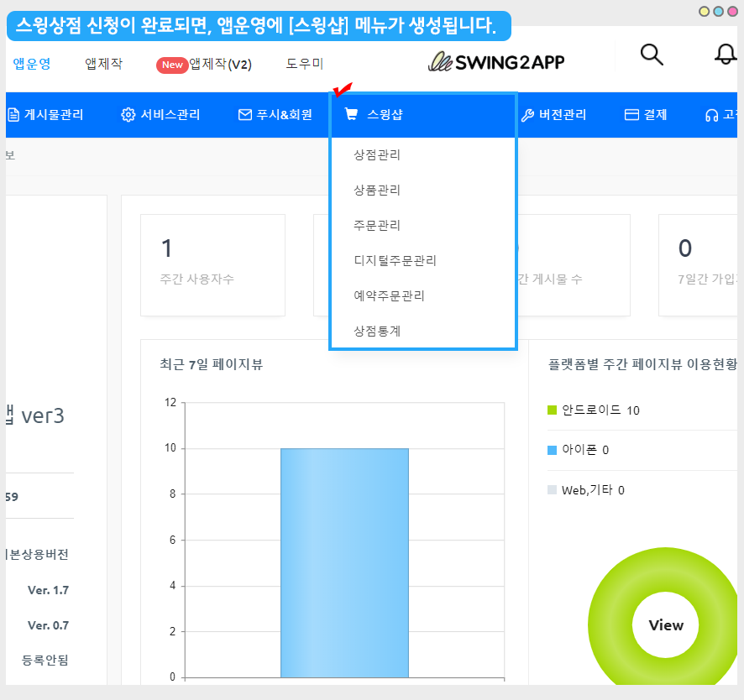Click the search magnifier icon
Screen dimensions: 744x700
pos(652,55)
